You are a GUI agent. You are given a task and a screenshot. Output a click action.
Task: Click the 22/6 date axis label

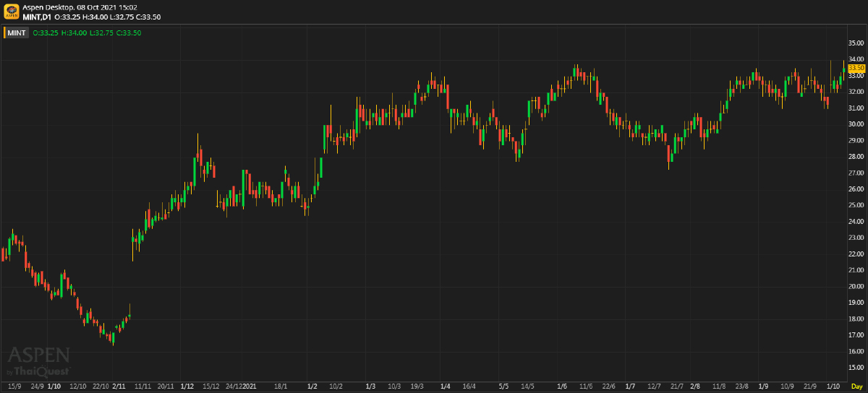click(609, 386)
